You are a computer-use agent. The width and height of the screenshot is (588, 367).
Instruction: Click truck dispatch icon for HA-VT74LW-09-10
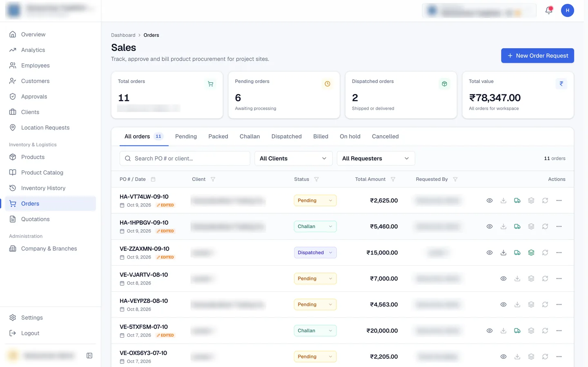[x=517, y=201]
